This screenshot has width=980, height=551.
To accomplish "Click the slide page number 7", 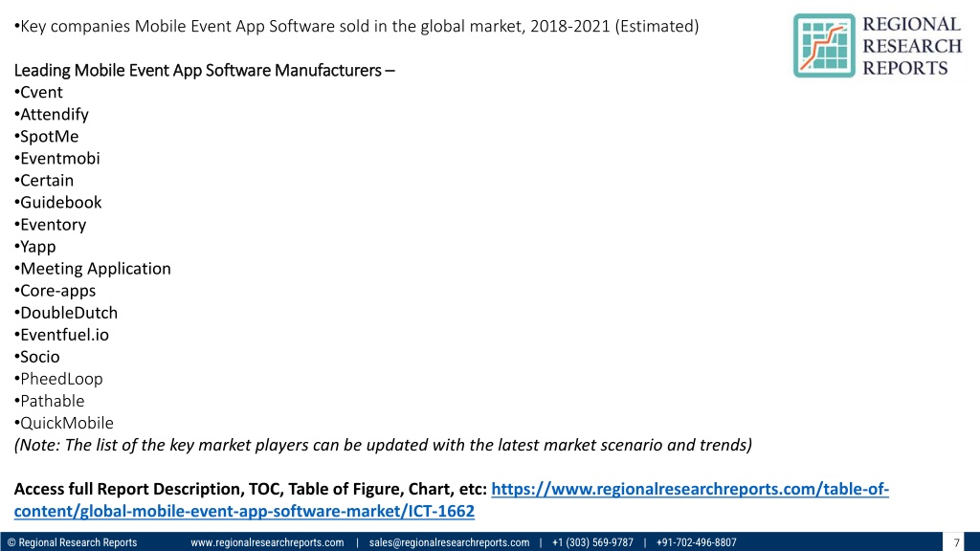I will (956, 543).
